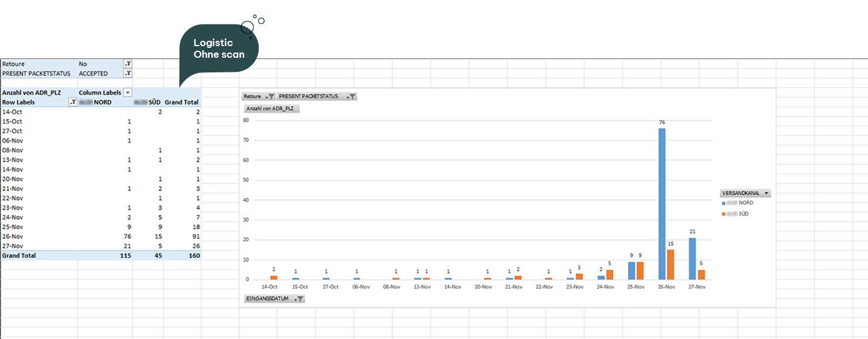This screenshot has height=339, width=868.
Task: Select the ACCEPTED filter value cell
Action: click(x=93, y=74)
